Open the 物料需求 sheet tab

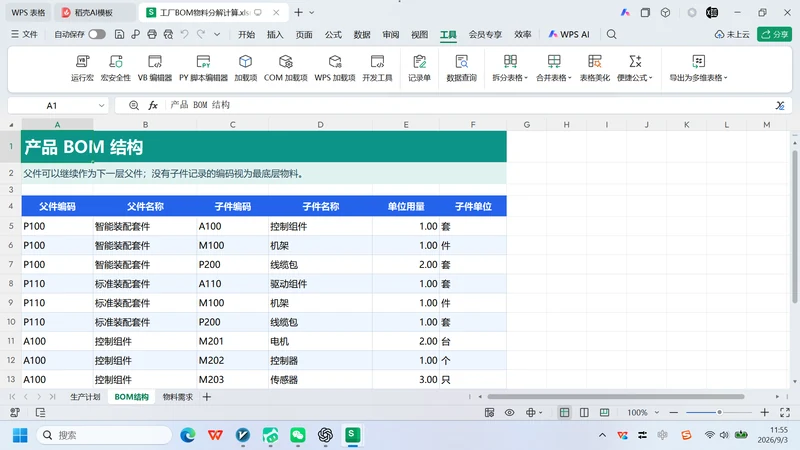(x=178, y=396)
